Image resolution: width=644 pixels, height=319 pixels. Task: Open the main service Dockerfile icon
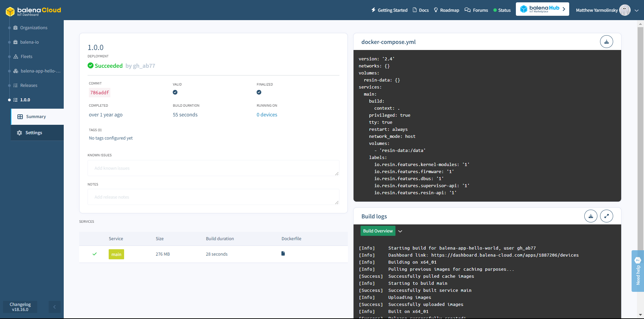coord(283,254)
